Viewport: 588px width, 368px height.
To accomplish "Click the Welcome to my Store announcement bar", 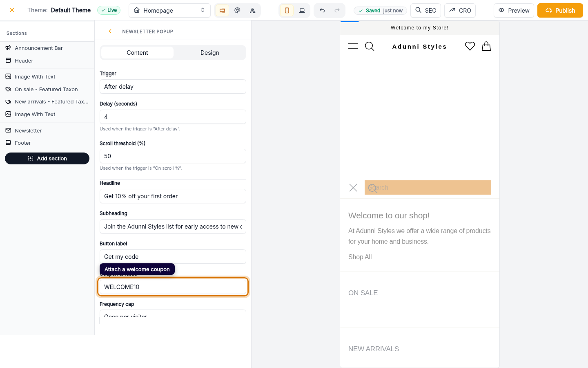I will point(419,28).
